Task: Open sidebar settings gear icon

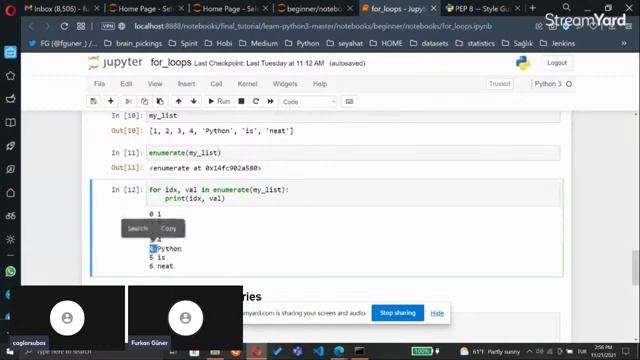Action: tap(11, 239)
